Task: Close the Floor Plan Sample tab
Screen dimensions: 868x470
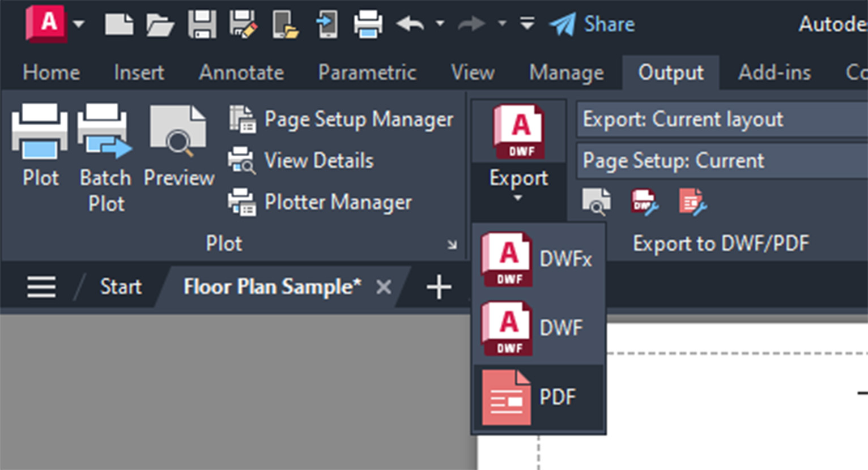Action: 384,287
